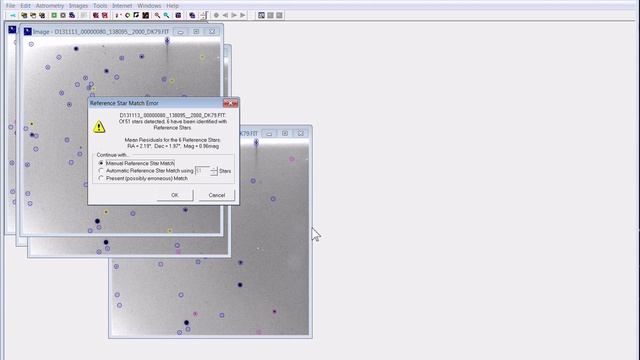
Task: Click the yellow warning icon in the dialog
Action: [x=99, y=127]
